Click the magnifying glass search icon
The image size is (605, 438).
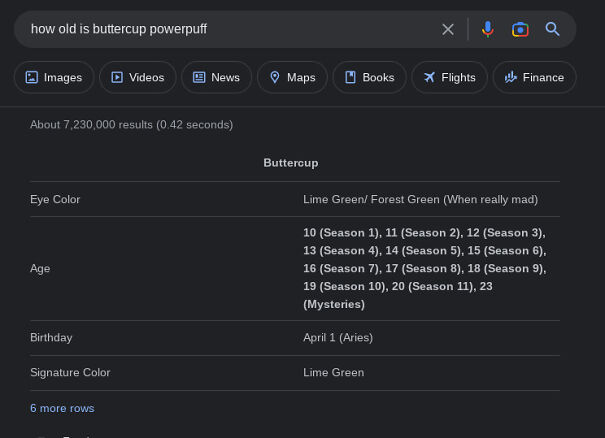coord(552,29)
